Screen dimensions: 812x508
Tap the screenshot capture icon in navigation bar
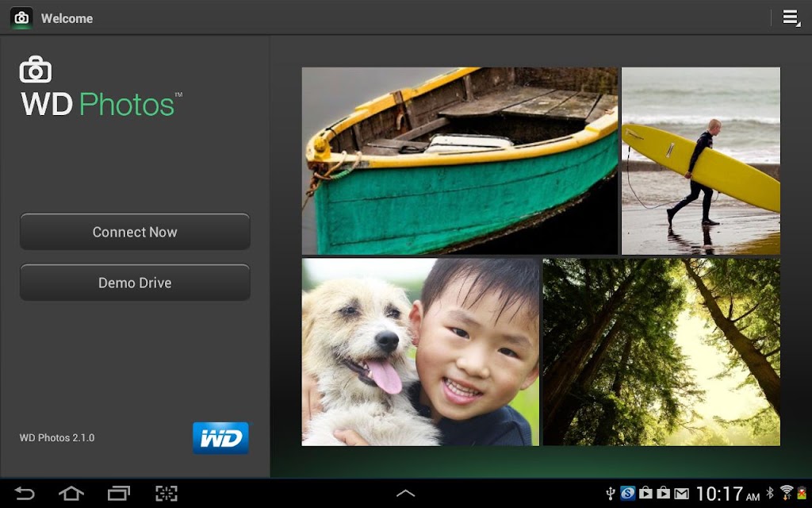(167, 493)
